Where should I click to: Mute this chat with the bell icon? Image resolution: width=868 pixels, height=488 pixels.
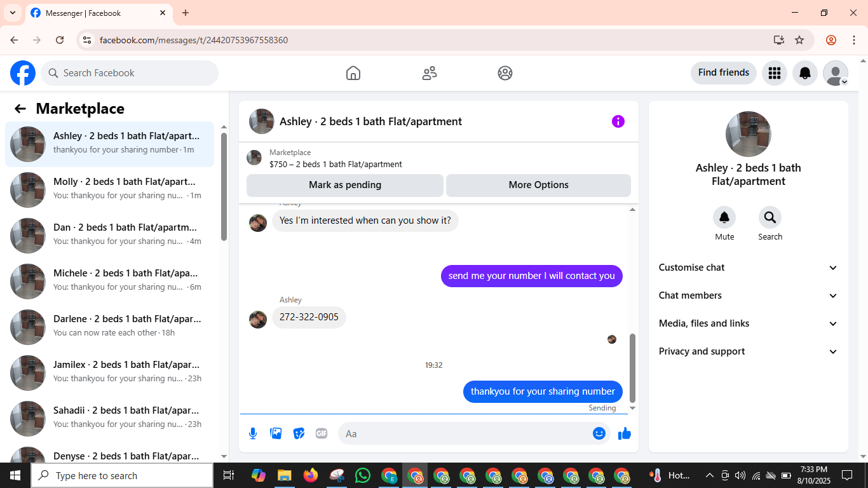pos(724,218)
